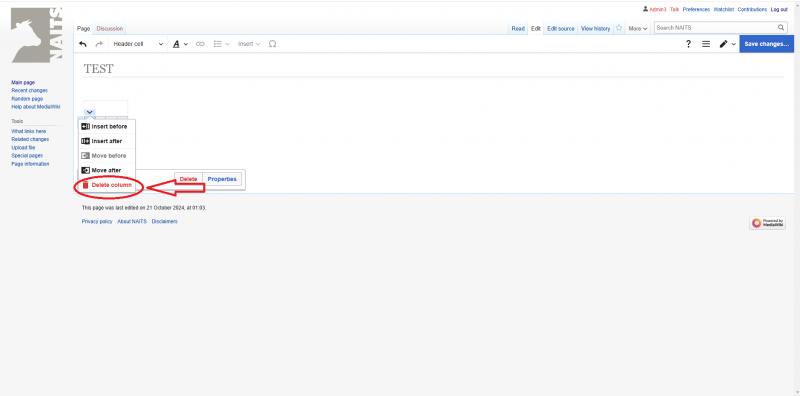Image resolution: width=800 pixels, height=396 pixels.
Task: Open Page information link
Action: pos(30,164)
